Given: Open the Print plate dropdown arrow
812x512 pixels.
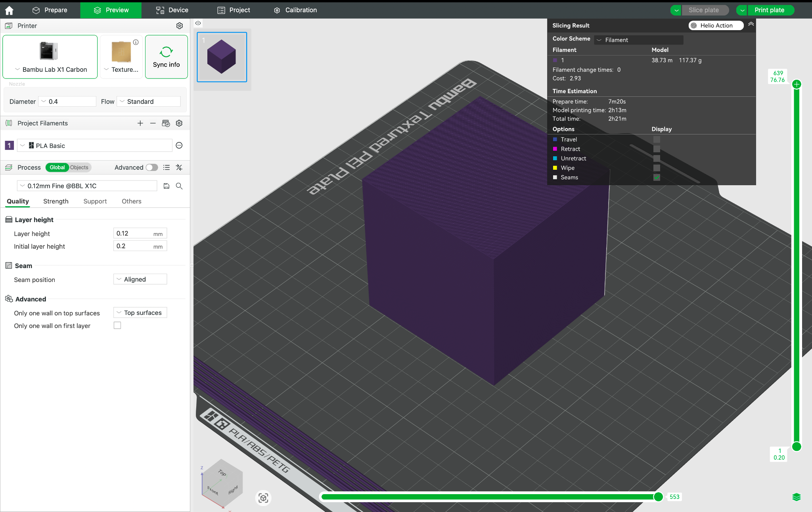Looking at the screenshot, I should click(742, 10).
